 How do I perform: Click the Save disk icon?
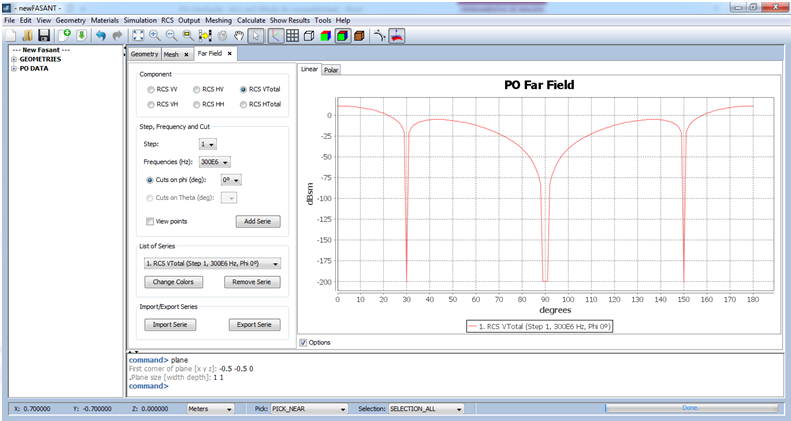[x=44, y=36]
